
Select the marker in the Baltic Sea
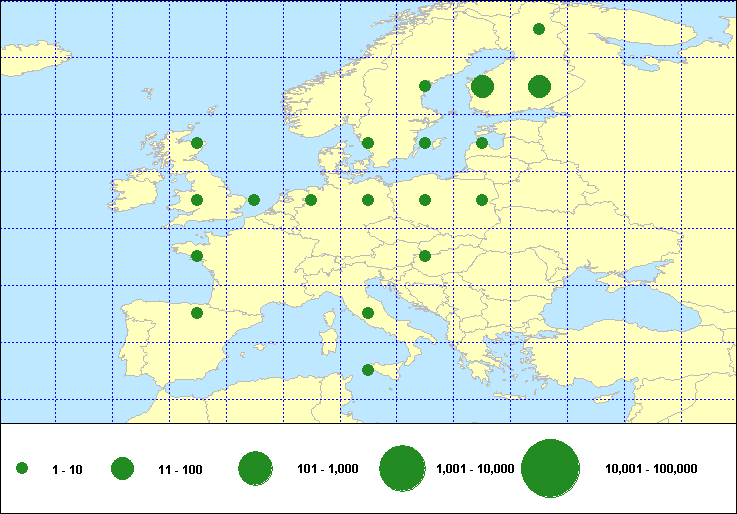point(425,143)
